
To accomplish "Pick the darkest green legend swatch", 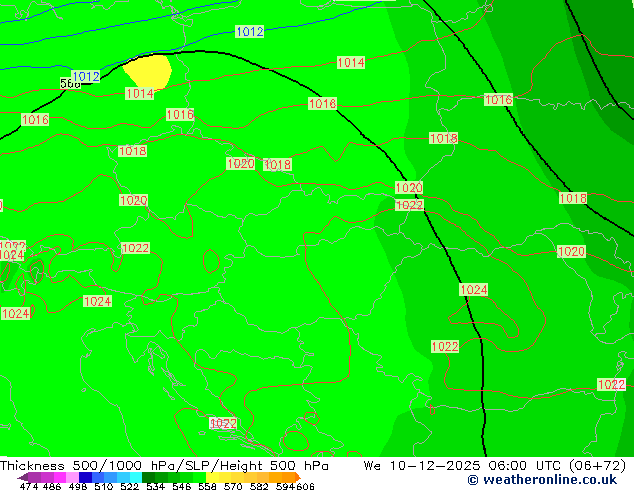I will [148, 477].
